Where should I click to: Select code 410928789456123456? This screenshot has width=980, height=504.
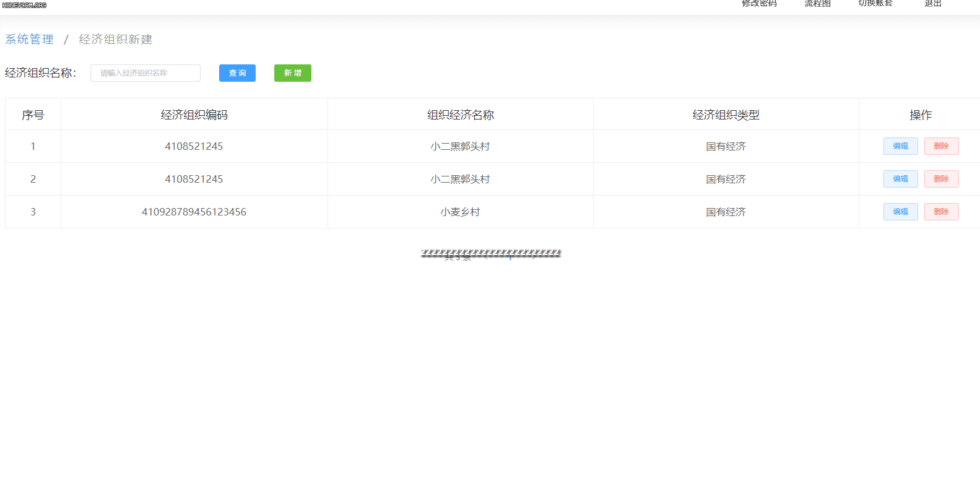point(194,212)
